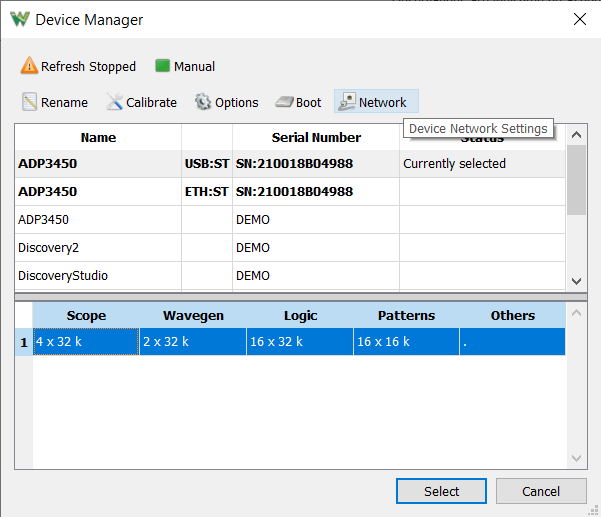Select the ADP3450 DEMO device
Viewport: 601px width, 517px height.
(x=290, y=220)
